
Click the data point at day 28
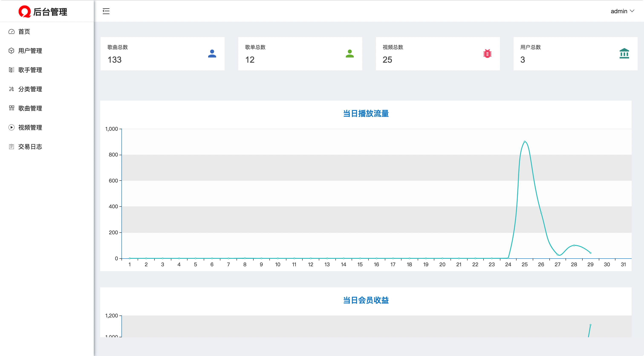tap(574, 245)
